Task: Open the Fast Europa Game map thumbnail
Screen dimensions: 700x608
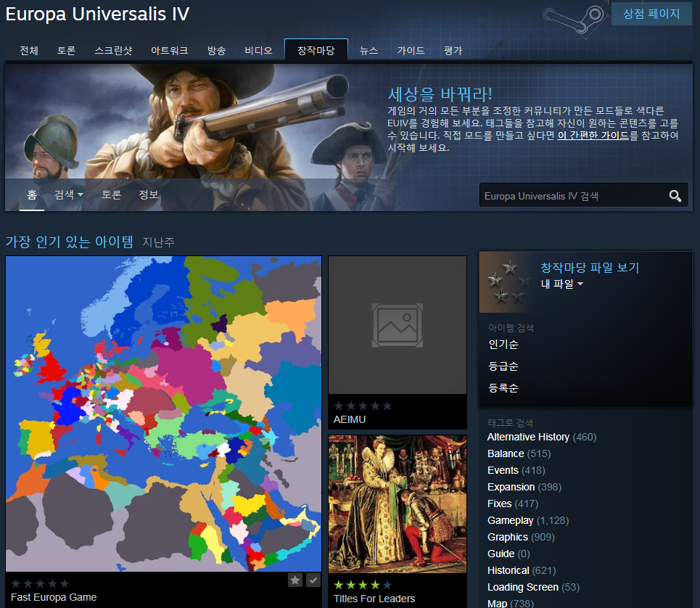Action: (x=163, y=414)
